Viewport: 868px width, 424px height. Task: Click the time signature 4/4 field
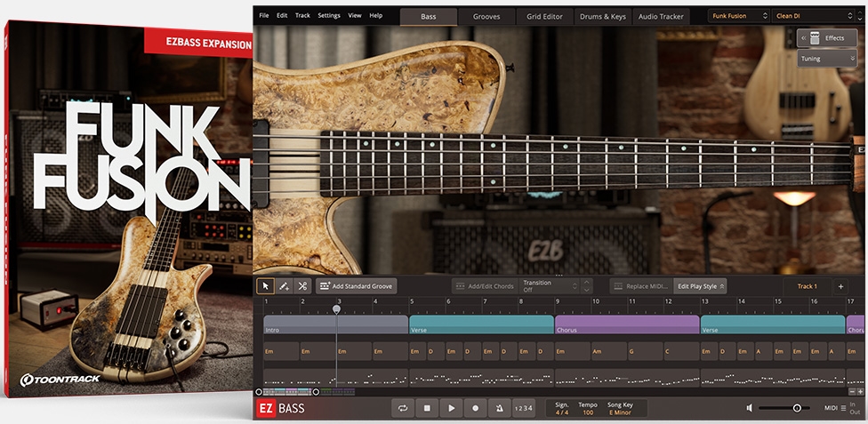pyautogui.click(x=561, y=409)
